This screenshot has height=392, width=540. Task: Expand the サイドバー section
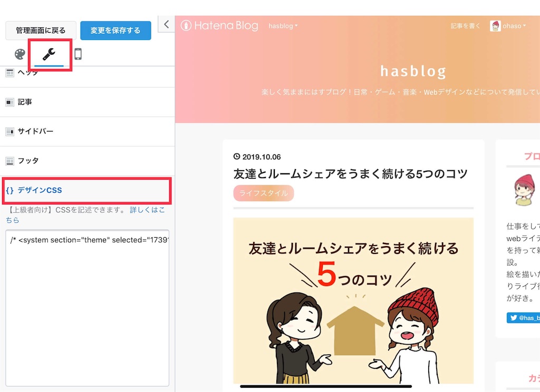(87, 132)
